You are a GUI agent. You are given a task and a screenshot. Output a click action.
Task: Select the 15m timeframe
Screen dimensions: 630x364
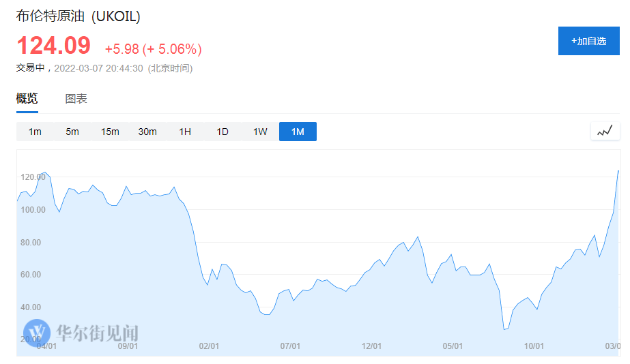tap(110, 132)
